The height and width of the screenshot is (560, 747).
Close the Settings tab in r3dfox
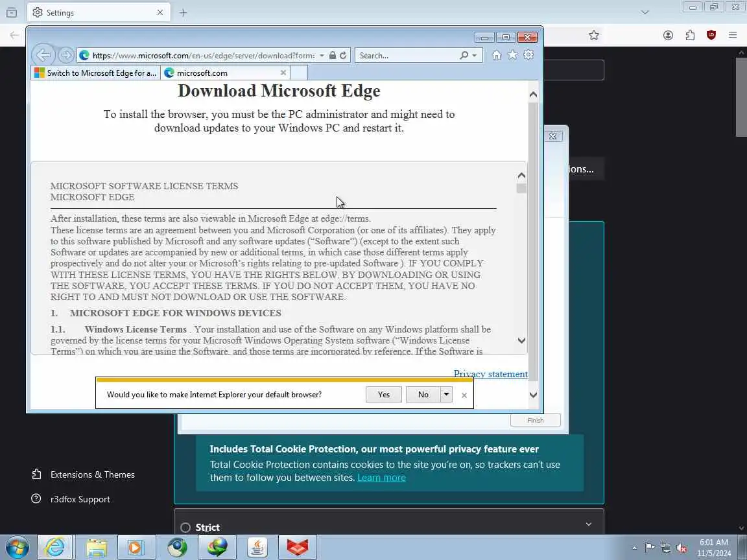pos(160,13)
